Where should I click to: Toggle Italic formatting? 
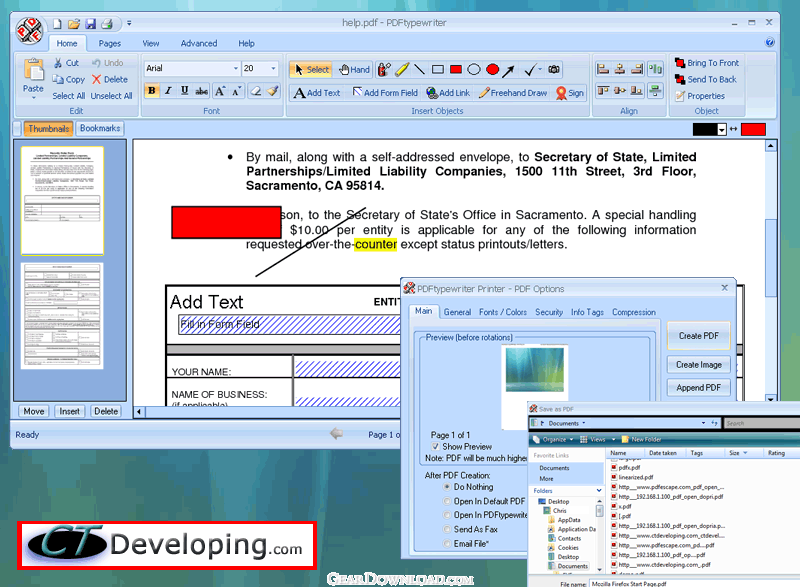[x=168, y=91]
